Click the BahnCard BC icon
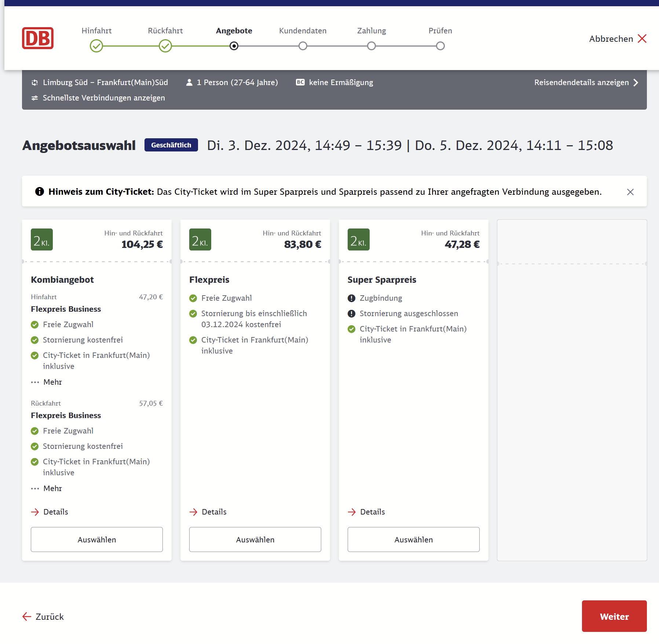This screenshot has width=659, height=644. click(300, 82)
